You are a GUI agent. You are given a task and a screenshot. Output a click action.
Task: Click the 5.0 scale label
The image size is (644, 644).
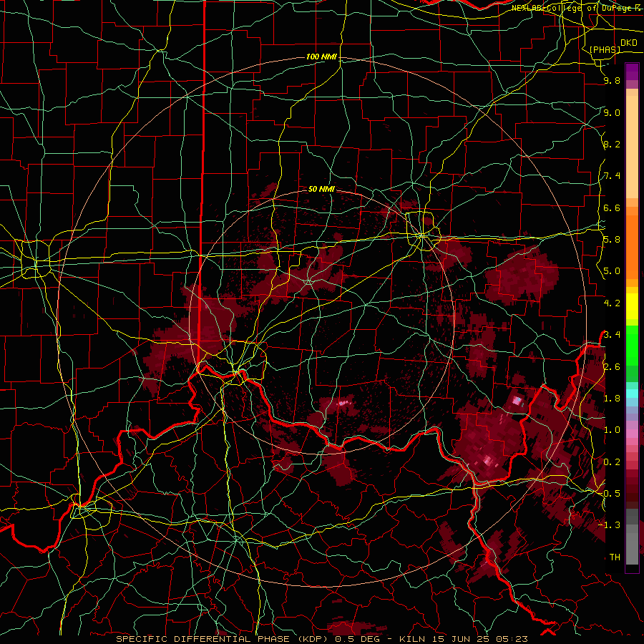coord(612,271)
